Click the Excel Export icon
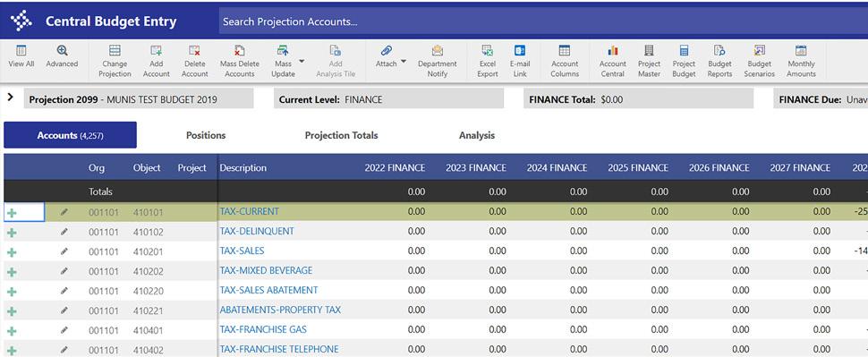Viewport: 868px width, 357px height. point(487,51)
